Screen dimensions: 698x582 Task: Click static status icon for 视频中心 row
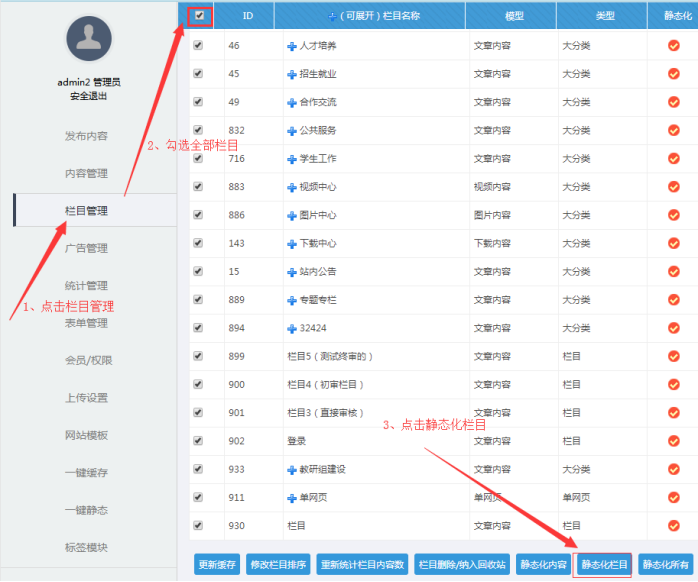(673, 187)
